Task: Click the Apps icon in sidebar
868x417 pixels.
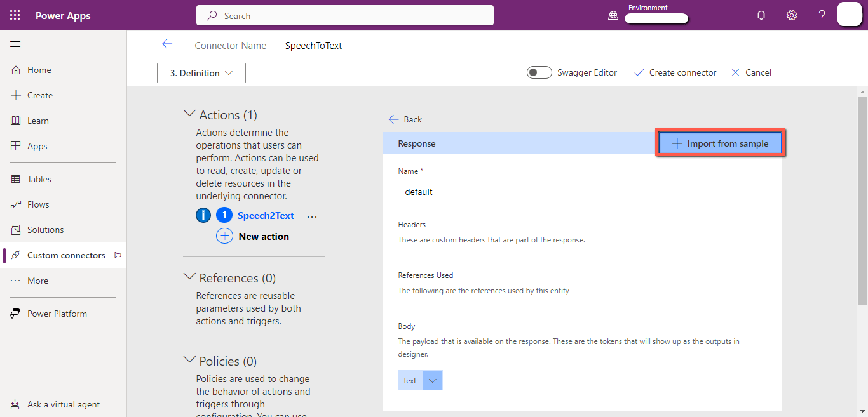Action: coord(16,146)
